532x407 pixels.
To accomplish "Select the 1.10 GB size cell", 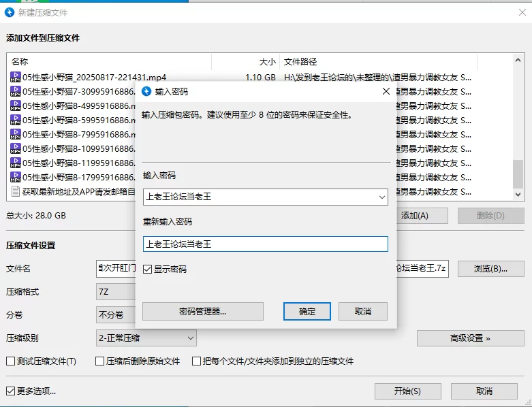I will (260, 78).
